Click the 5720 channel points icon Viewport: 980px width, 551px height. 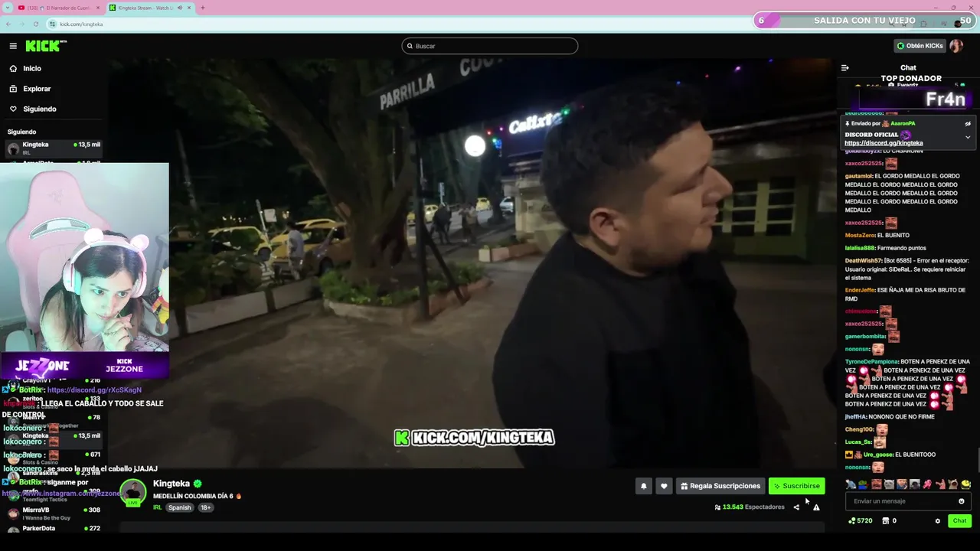[852, 521]
